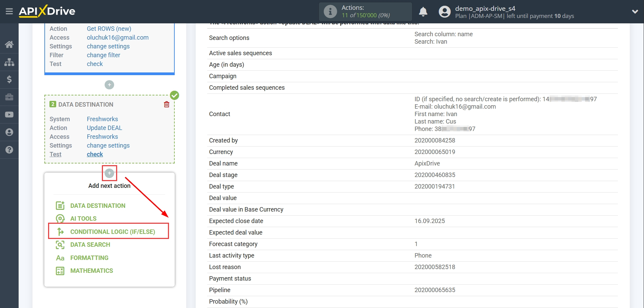Open profile icon in sidebar
Screen dimensions: 644x308
coord(9,132)
